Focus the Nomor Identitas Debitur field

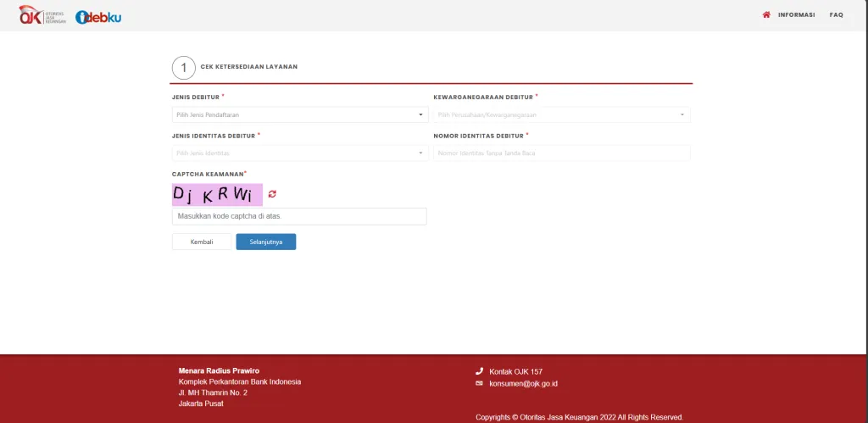click(562, 153)
